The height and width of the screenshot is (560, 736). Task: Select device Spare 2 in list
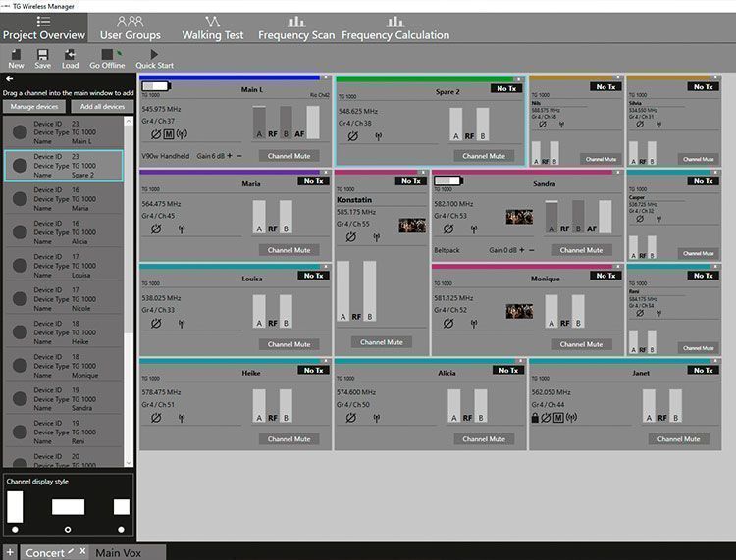coord(64,166)
